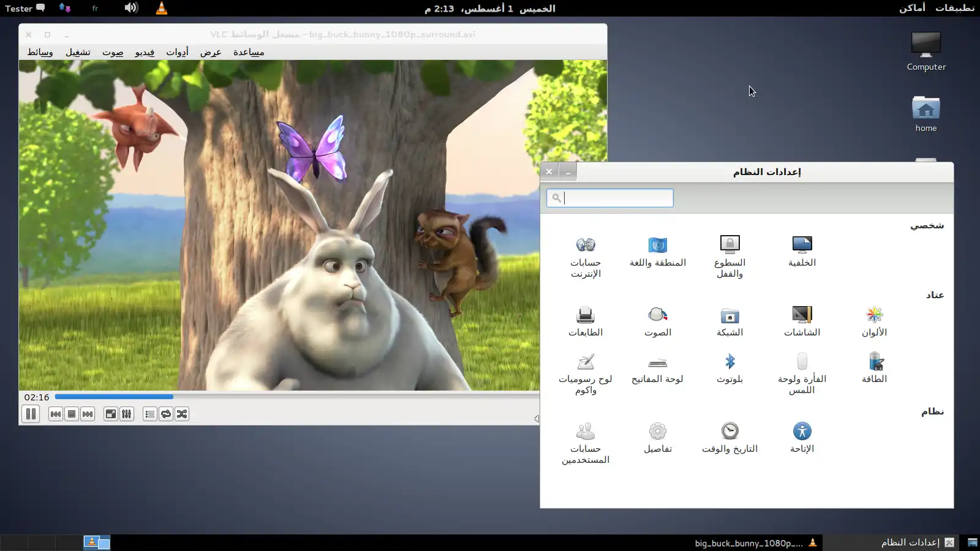Open the أماكن places menu
Viewport: 980px width, 551px height.
point(912,8)
